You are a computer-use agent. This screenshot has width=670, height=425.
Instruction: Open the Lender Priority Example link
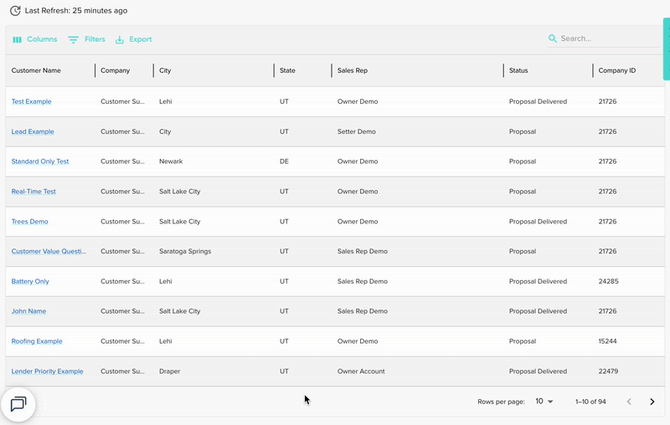point(47,372)
